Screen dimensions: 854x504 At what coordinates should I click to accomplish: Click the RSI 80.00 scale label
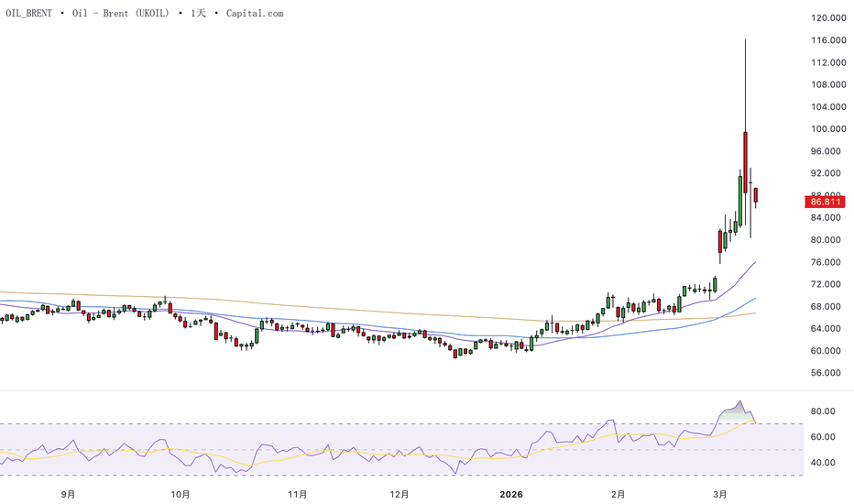tap(823, 411)
